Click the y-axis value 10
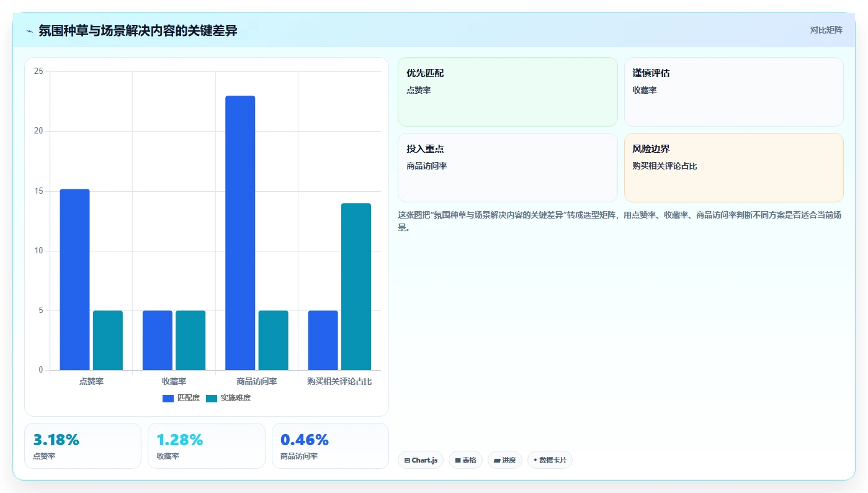868x493 pixels. click(x=38, y=251)
